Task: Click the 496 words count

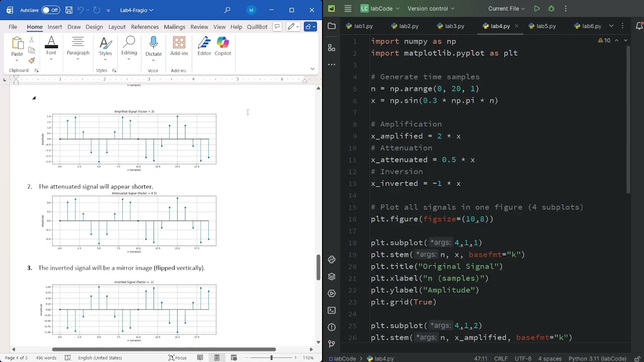Action: point(46,357)
